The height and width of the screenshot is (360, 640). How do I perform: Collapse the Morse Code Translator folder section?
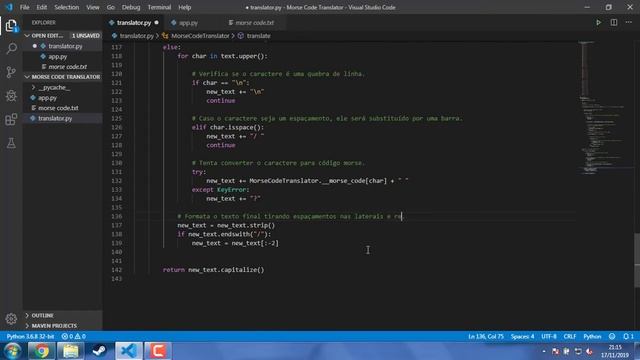(62, 77)
